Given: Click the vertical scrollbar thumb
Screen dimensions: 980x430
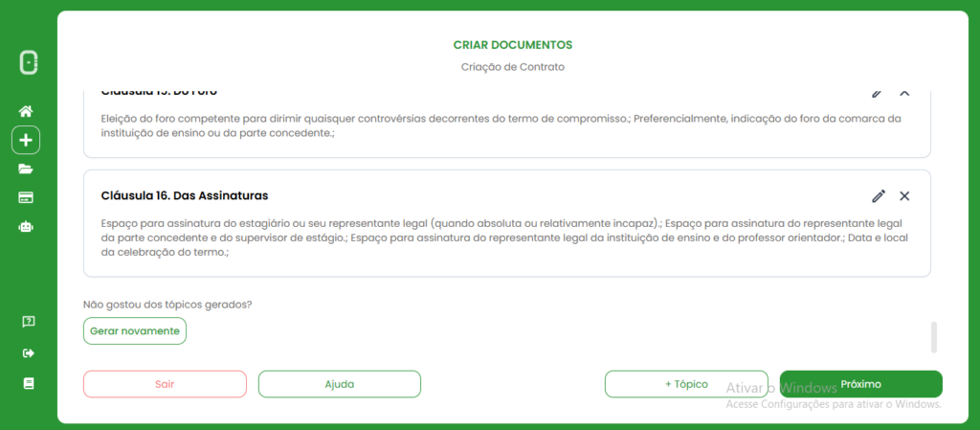Looking at the screenshot, I should [934, 337].
